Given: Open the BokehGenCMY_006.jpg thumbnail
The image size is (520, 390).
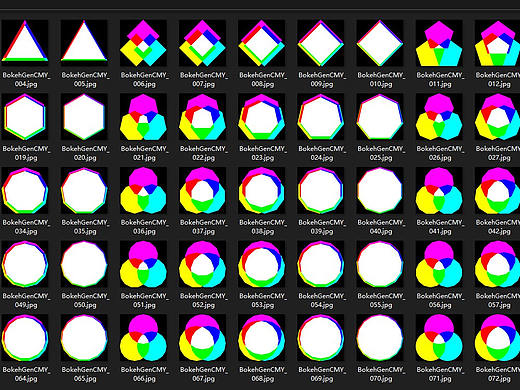Looking at the screenshot, I should pyautogui.click(x=143, y=43).
